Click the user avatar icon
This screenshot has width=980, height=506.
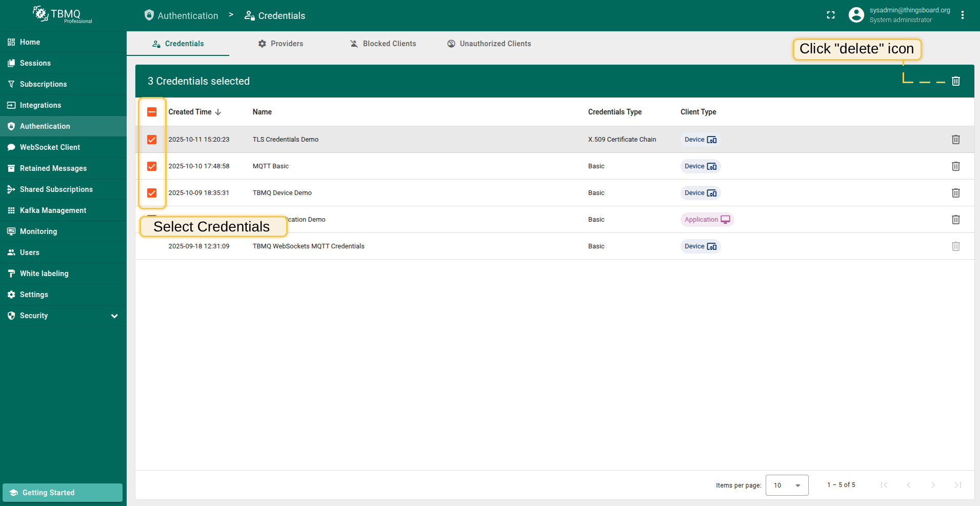(x=856, y=15)
